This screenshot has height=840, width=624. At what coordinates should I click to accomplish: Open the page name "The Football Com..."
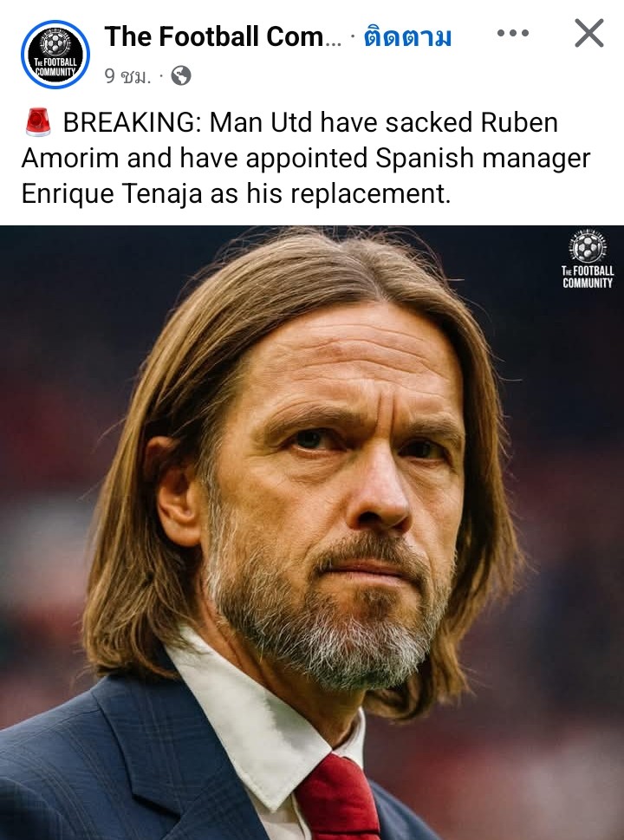tap(223, 36)
